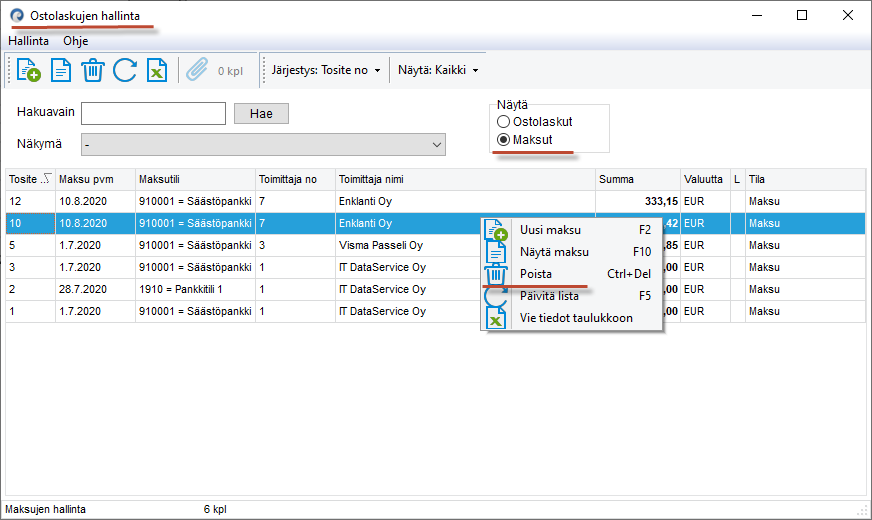
Task: Sort by the Toimittaja no column header
Action: (x=295, y=179)
